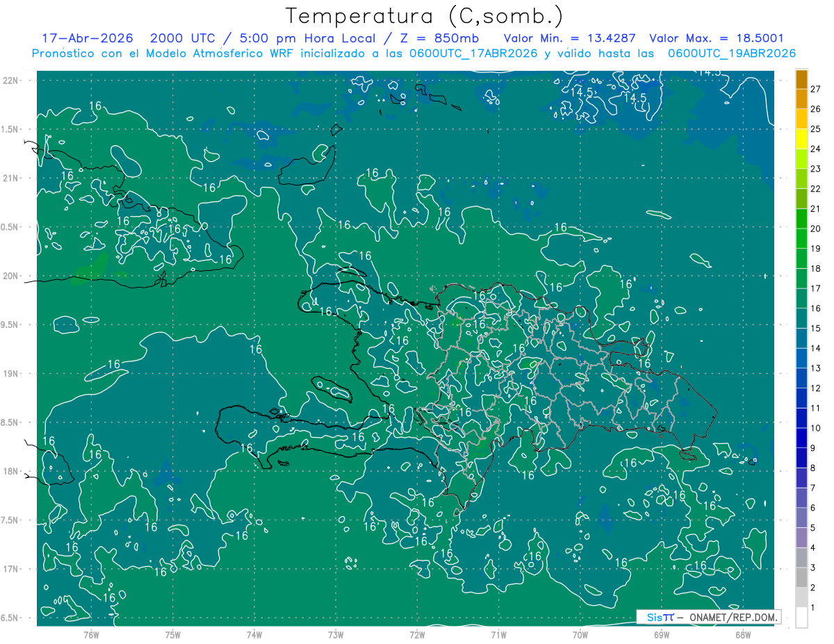The width and height of the screenshot is (834, 644).
Task: Click the 22N latitude axis label
Action: point(10,81)
